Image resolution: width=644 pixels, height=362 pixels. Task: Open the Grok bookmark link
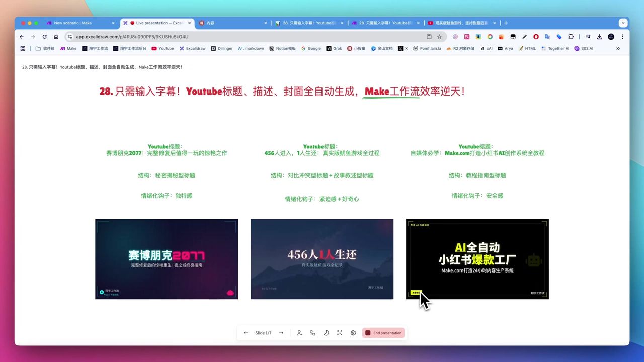(335, 48)
